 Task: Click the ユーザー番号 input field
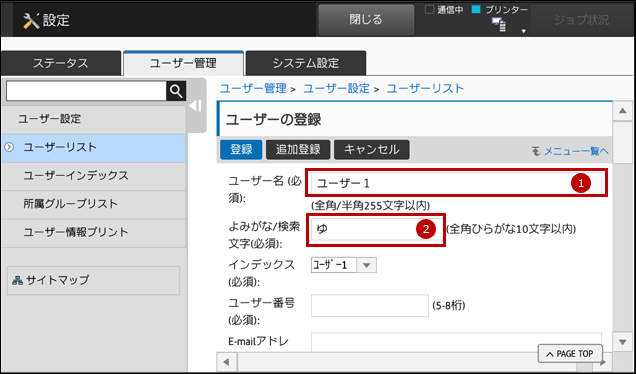tap(370, 305)
